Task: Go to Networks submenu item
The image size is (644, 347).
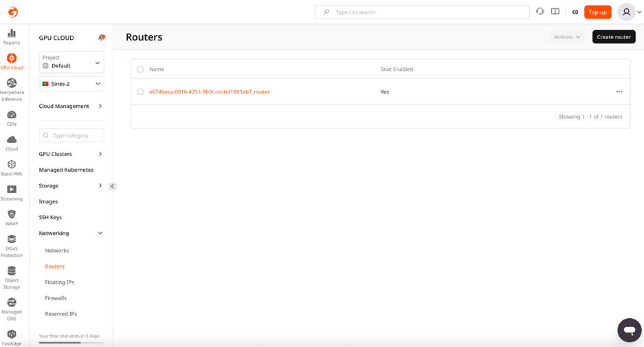Action: click(56, 251)
